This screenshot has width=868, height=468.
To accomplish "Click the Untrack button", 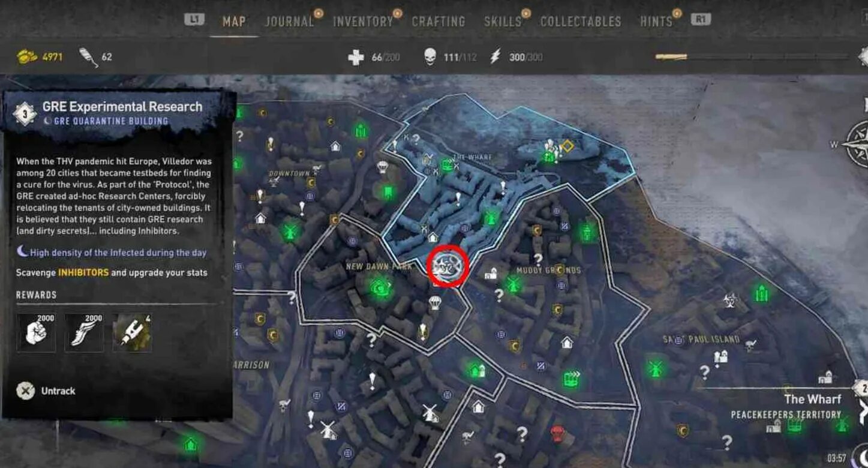I will [46, 391].
